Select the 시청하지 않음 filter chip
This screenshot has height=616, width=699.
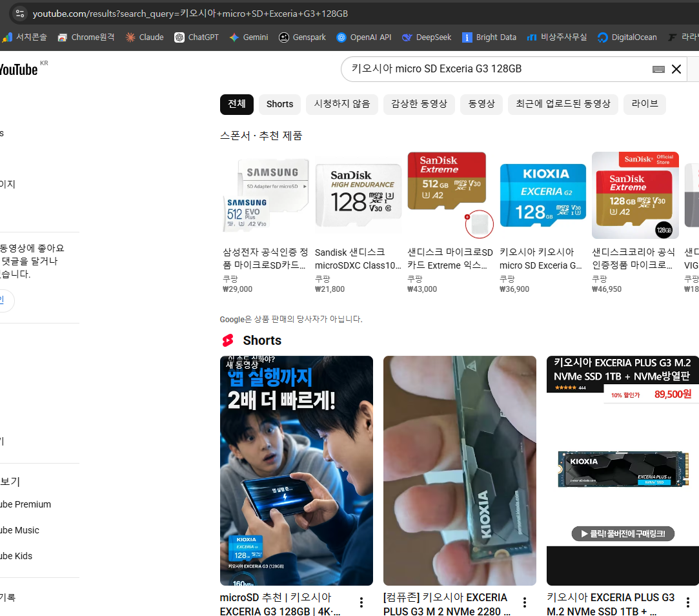coord(342,104)
